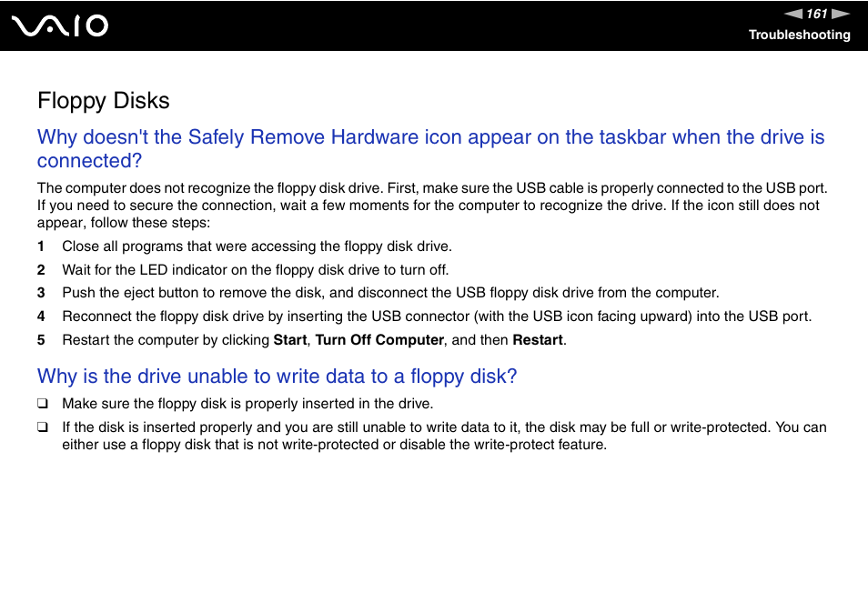
Task: Click step 2 'Wait for the LED indicator' text
Action: point(255,270)
